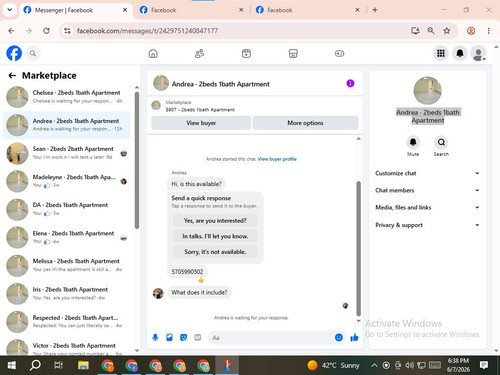
Task: Switch to the second Facebook browser tab
Action: pyautogui.click(x=192, y=10)
